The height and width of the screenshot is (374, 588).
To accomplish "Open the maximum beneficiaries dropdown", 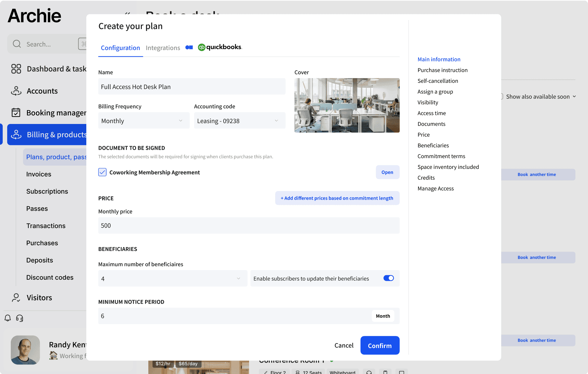I will coord(172,278).
